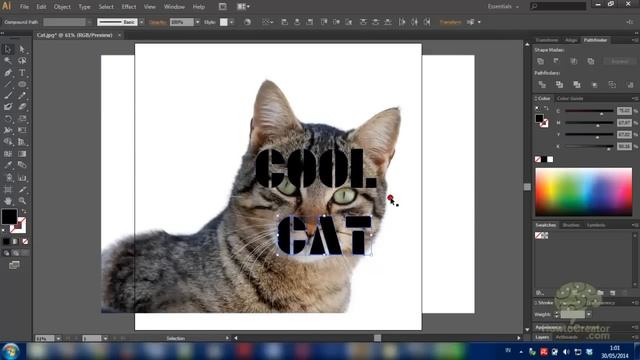Switch to the Brushes tab
The image size is (640, 360).
571,225
